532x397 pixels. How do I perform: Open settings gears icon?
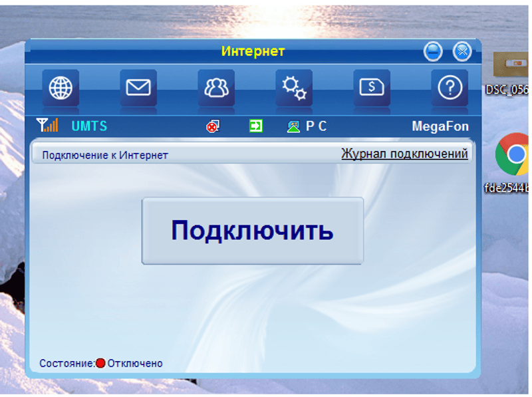coord(294,88)
